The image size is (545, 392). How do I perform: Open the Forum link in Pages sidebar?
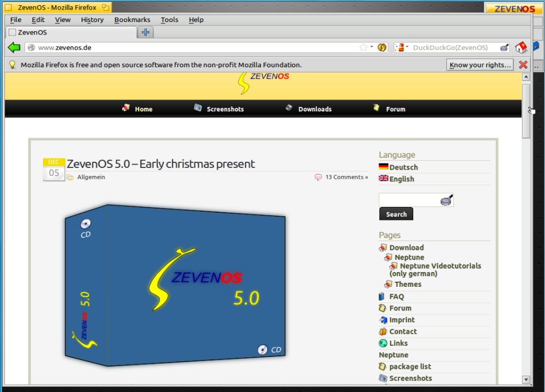[x=400, y=308]
